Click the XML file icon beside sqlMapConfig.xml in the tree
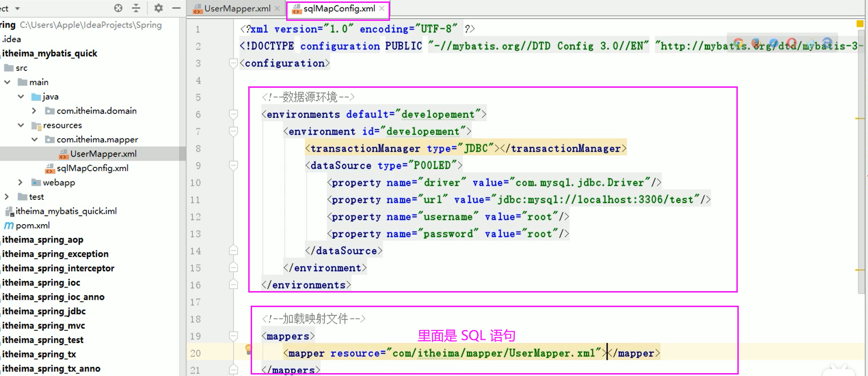The height and width of the screenshot is (376, 868). (50, 168)
